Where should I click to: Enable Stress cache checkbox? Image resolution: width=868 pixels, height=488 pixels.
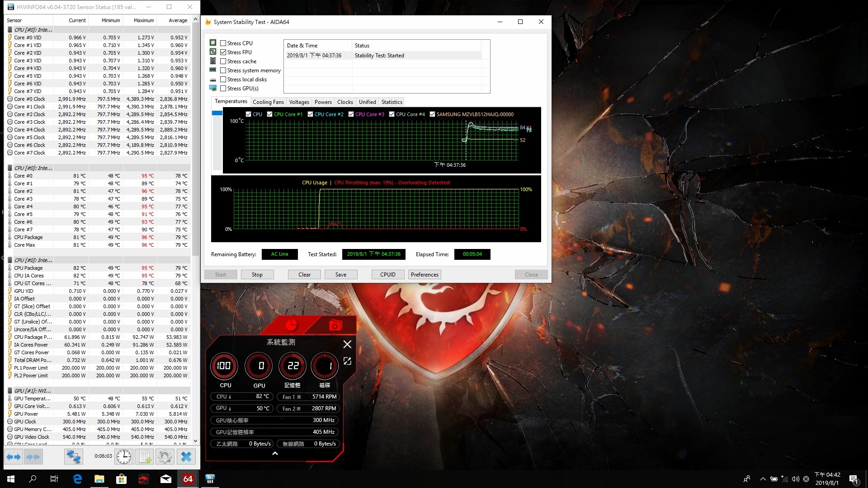[x=223, y=61]
